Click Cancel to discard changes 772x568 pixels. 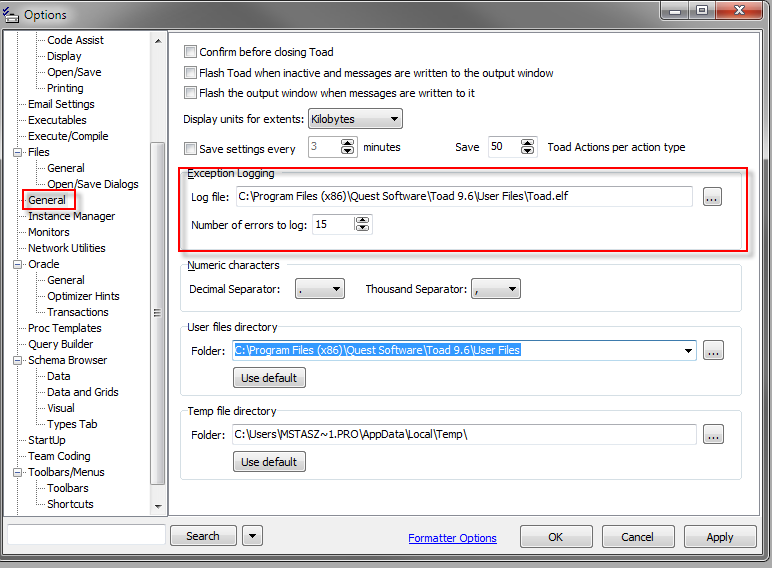(638, 536)
